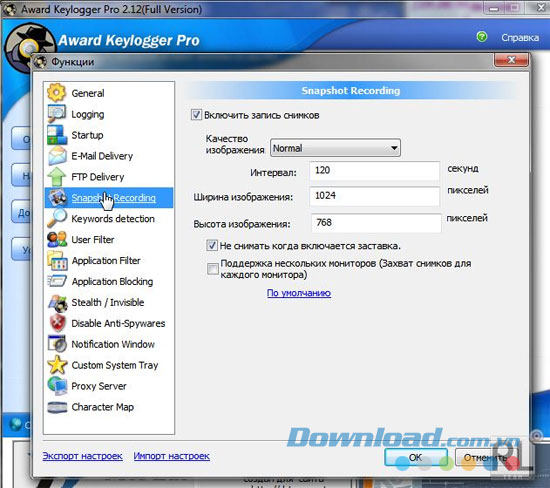
Task: Click the Ширина изображения field showing 1024
Action: [x=374, y=196]
